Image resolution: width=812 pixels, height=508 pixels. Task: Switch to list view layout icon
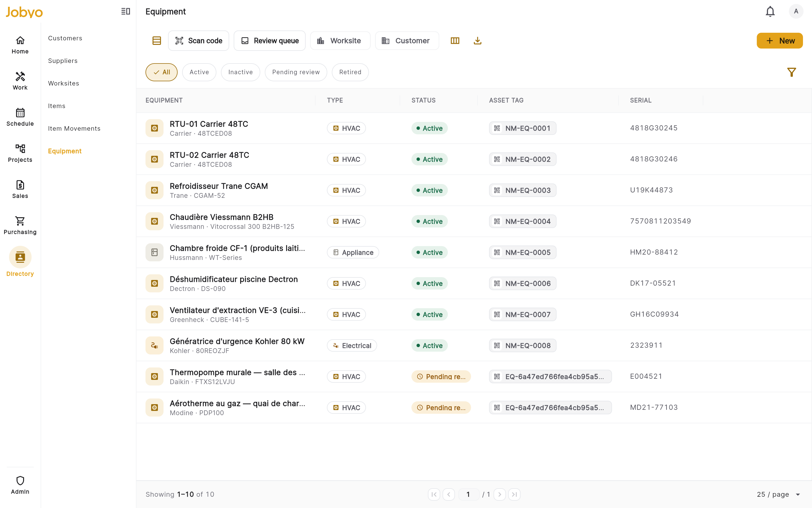click(x=157, y=41)
